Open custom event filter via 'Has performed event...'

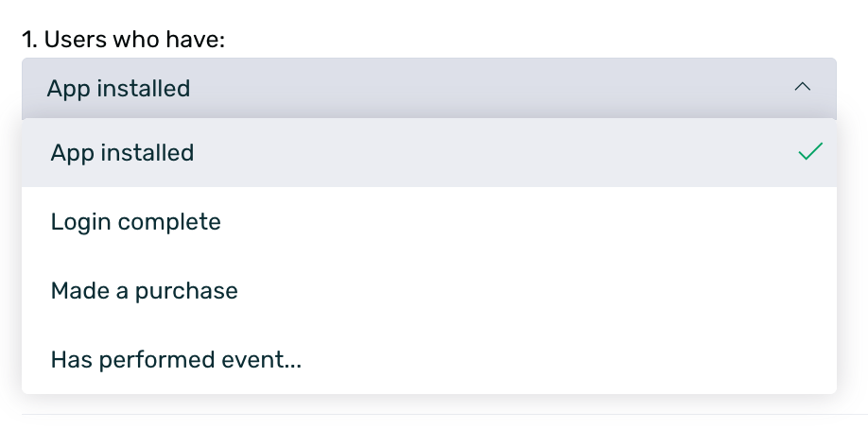[x=176, y=360]
